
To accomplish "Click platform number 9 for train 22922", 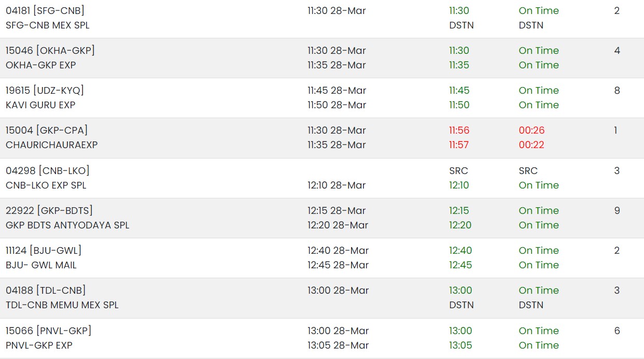I will pyautogui.click(x=617, y=210).
